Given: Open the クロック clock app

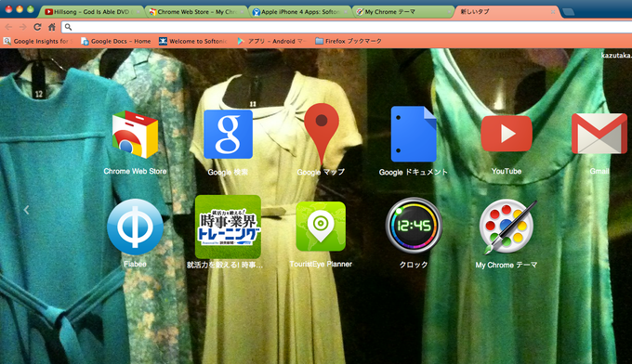Looking at the screenshot, I should (x=414, y=226).
